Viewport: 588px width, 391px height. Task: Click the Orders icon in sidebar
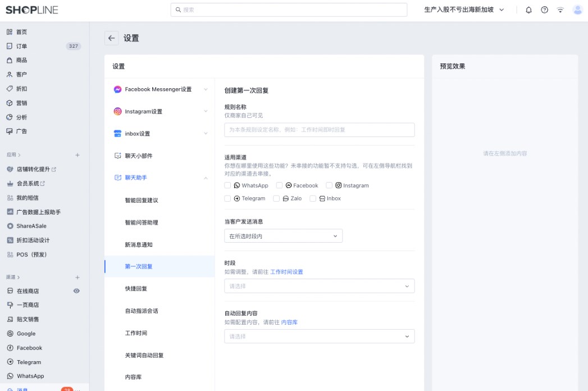click(10, 46)
